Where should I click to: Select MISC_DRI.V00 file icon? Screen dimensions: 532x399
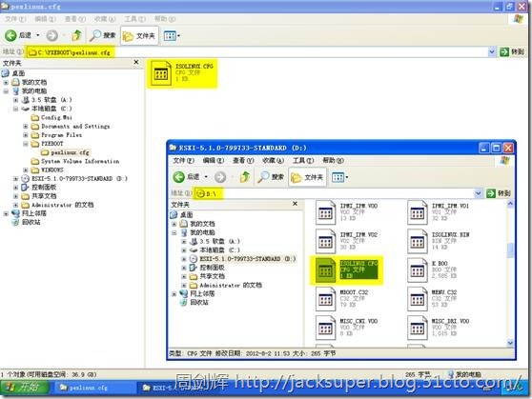click(417, 328)
